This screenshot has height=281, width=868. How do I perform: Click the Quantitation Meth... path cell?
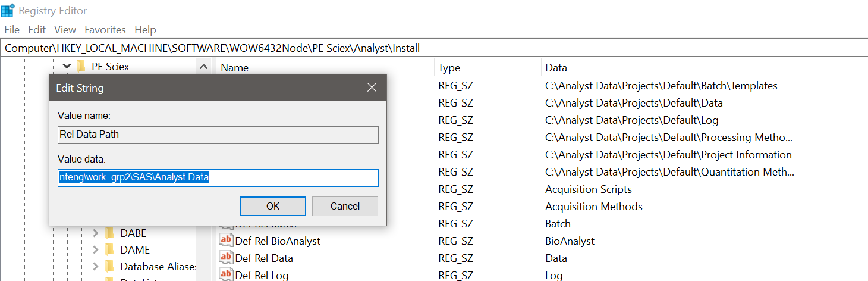669,172
